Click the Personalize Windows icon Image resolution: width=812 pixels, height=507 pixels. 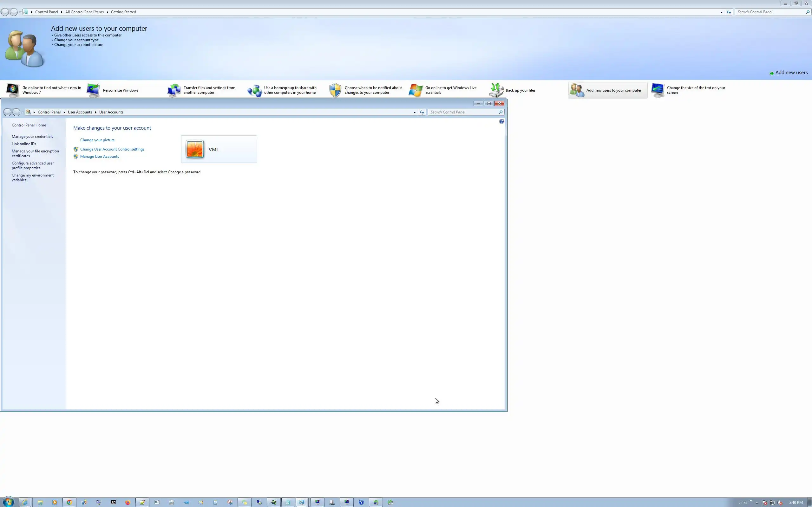93,90
